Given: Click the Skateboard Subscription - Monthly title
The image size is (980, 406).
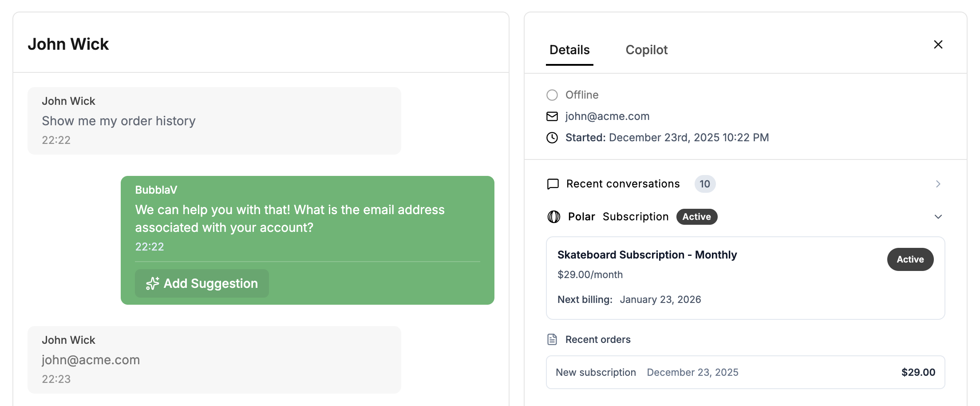Looking at the screenshot, I should [x=647, y=255].
